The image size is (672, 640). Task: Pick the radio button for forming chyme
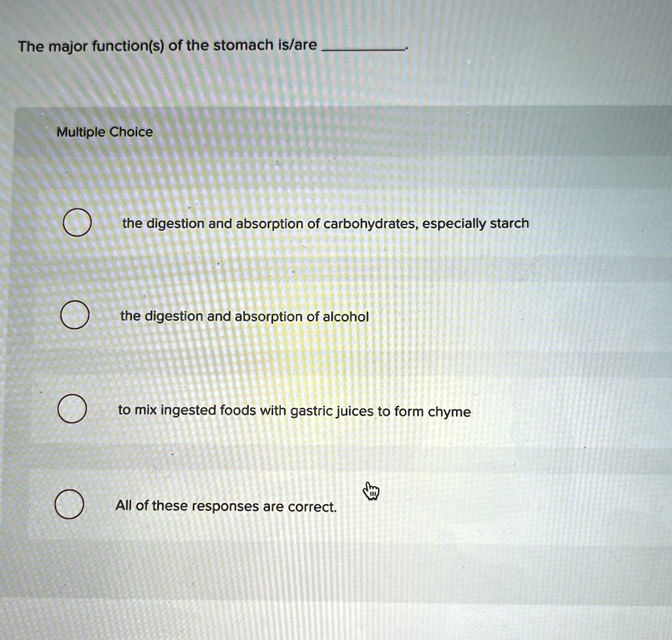point(72,410)
